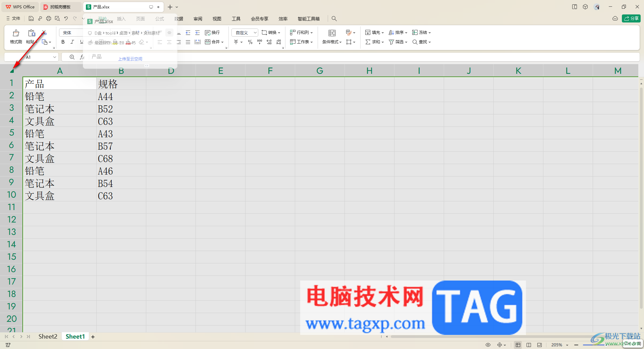Toggle Bold formatting
The width and height of the screenshot is (644, 349).
[63, 42]
